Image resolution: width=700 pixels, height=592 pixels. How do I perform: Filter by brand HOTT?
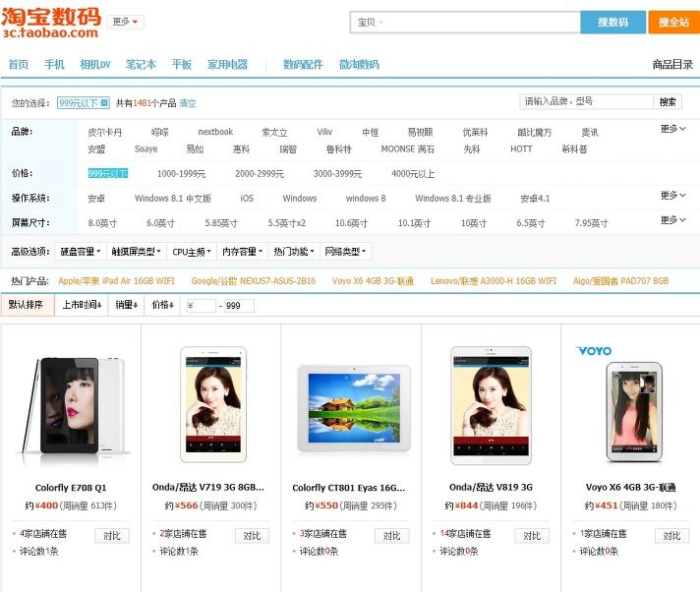pyautogui.click(x=521, y=148)
